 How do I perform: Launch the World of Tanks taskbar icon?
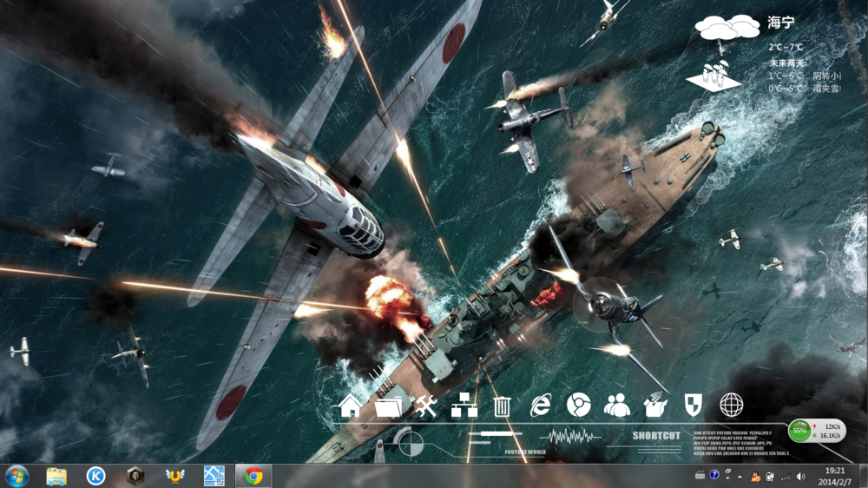coord(135,477)
